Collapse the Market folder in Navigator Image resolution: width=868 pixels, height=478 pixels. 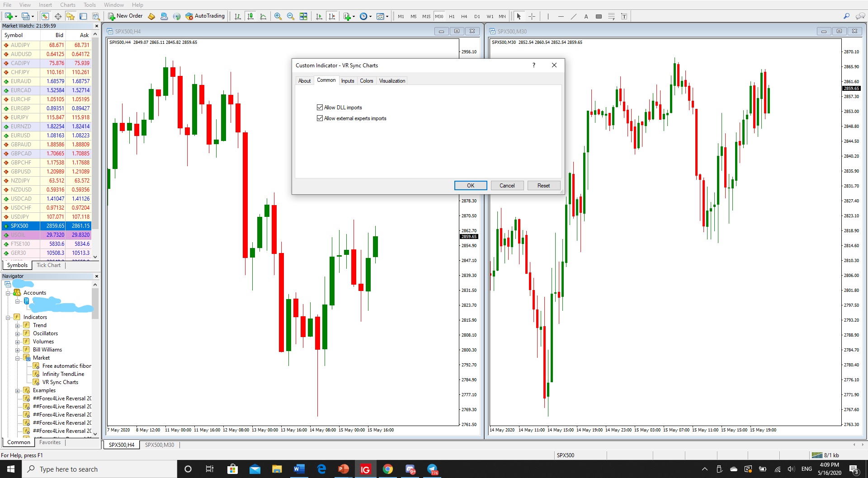point(17,358)
